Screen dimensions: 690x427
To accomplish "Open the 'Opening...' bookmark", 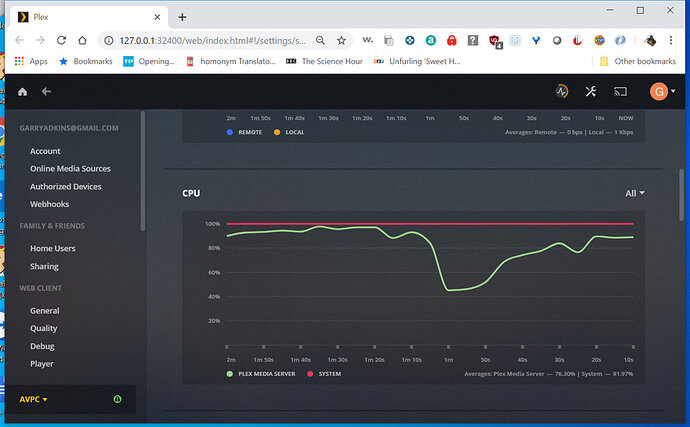I will click(149, 61).
